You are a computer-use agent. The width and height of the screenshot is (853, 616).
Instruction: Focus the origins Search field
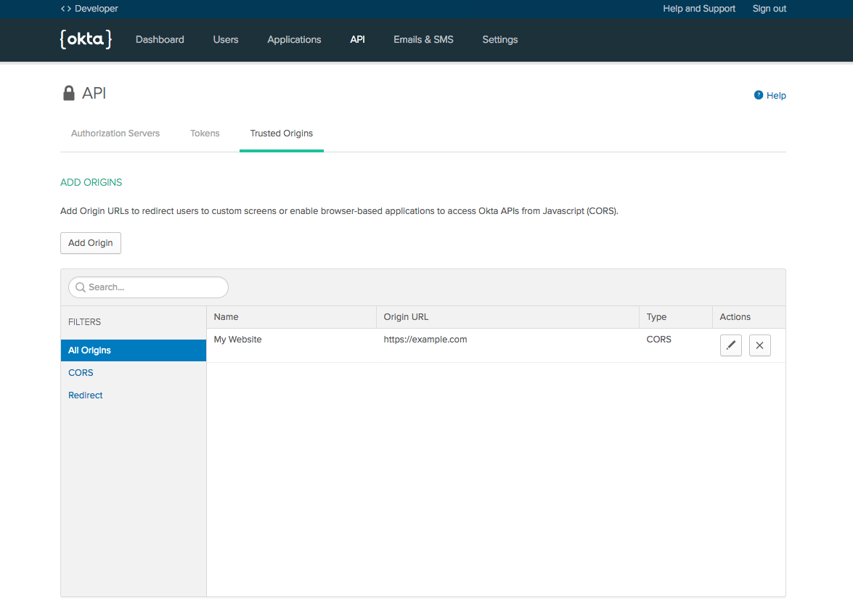[x=149, y=287]
